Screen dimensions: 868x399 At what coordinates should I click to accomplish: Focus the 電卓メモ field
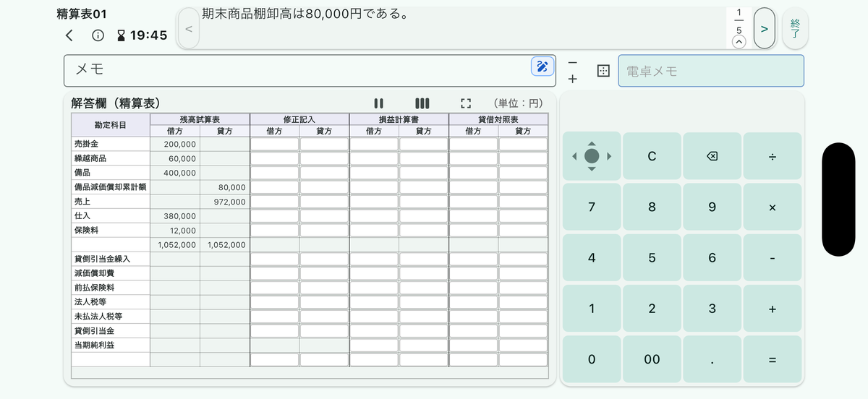tap(711, 71)
